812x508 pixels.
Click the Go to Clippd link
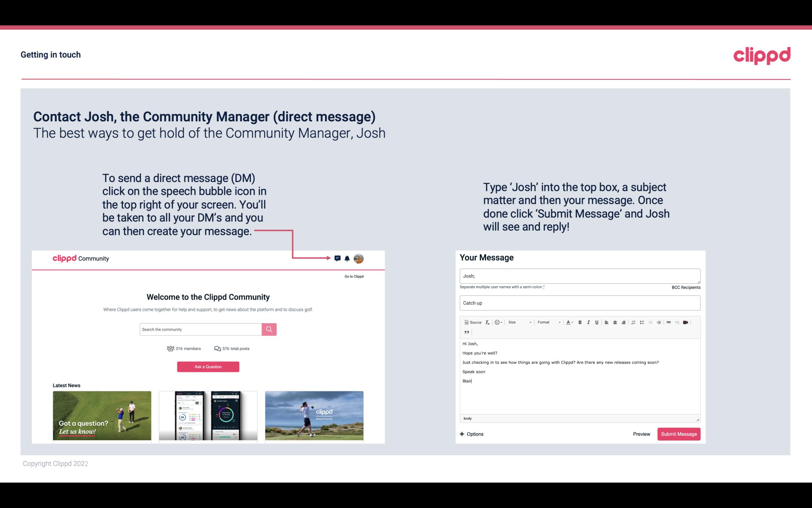click(354, 276)
